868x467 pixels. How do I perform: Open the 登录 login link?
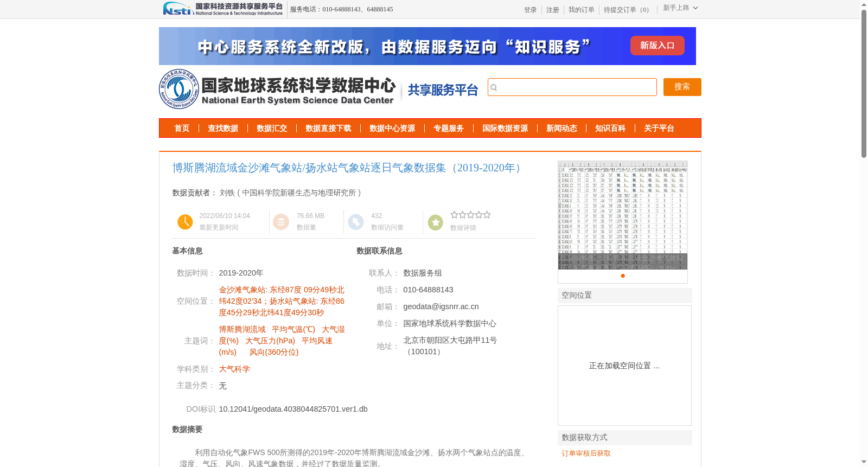tap(530, 10)
